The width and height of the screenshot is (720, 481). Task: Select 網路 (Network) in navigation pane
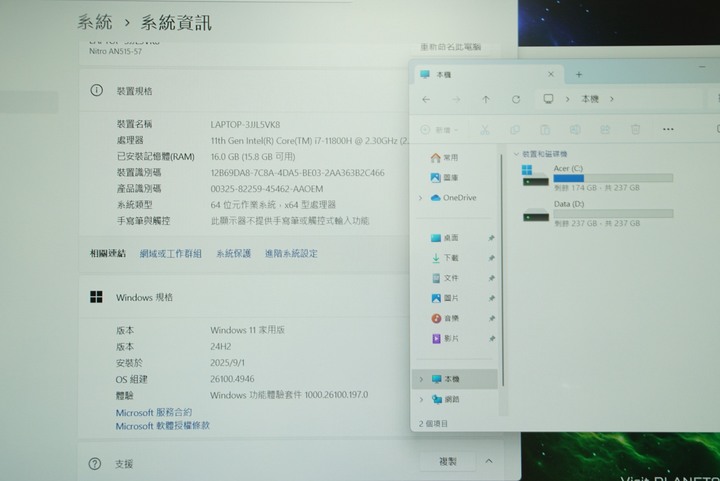(x=445, y=399)
